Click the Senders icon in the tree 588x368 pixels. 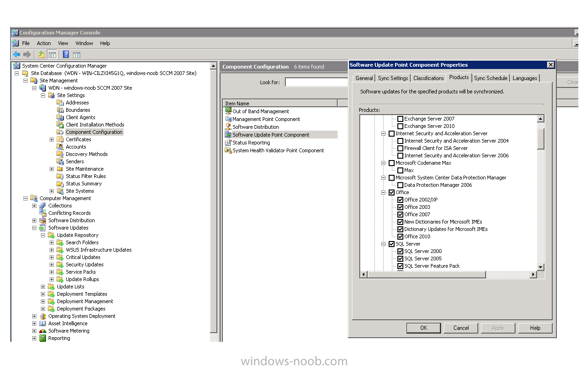point(60,161)
